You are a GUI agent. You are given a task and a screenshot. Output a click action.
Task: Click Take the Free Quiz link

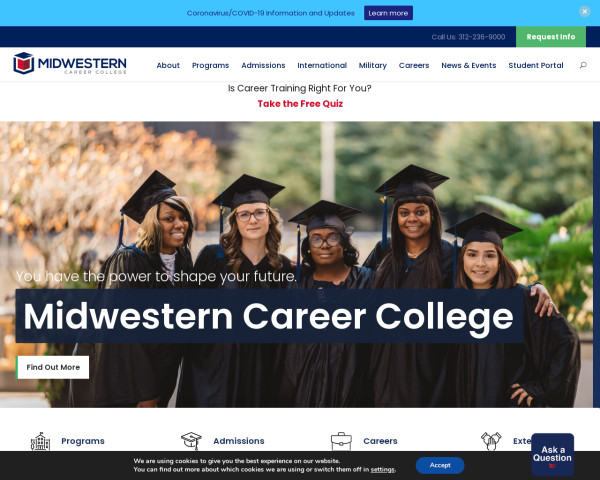300,104
